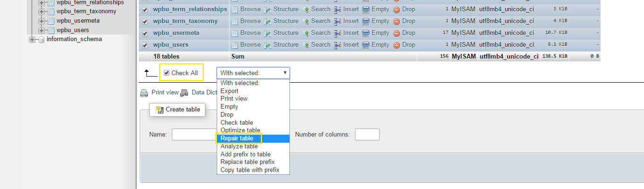This screenshot has height=189, width=644.
Task: Expand wpbu_usermeta in the sidebar tree
Action: click(42, 21)
